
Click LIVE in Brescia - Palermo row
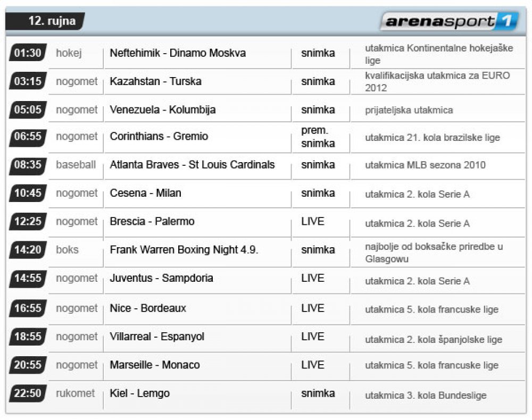313,221
